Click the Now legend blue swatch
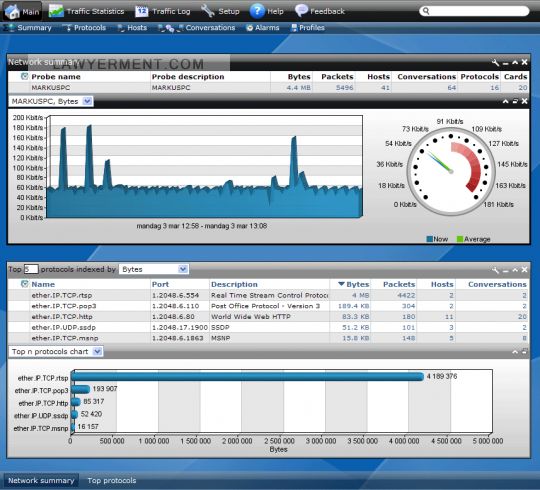Image resolution: width=540 pixels, height=490 pixels. point(430,239)
